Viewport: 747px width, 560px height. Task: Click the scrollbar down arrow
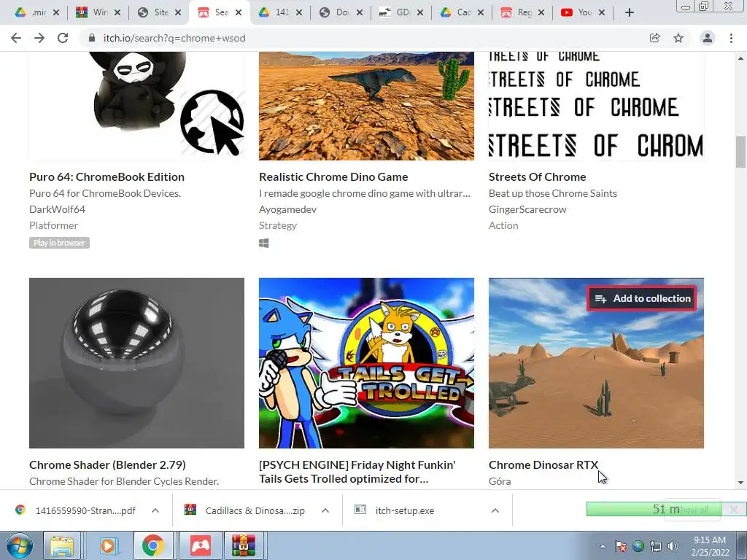click(740, 483)
